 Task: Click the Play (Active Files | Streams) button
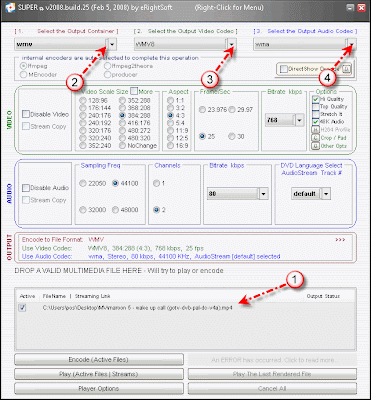pyautogui.click(x=99, y=374)
